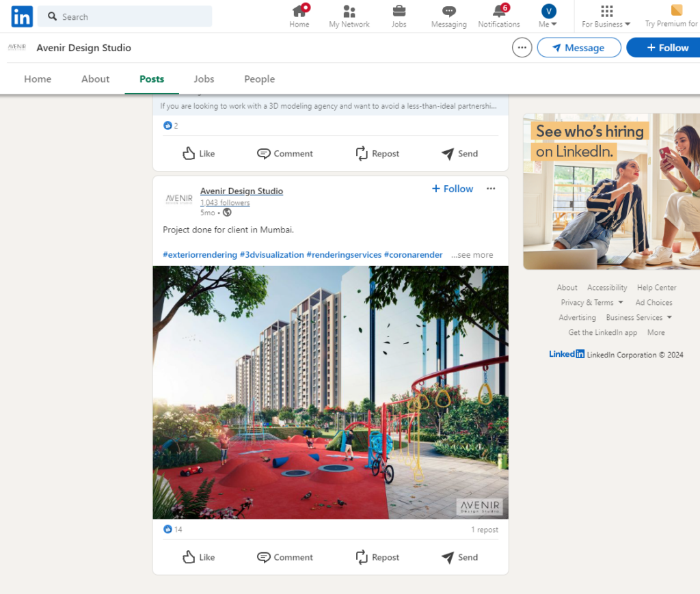Open the playground rendering image

tap(330, 392)
